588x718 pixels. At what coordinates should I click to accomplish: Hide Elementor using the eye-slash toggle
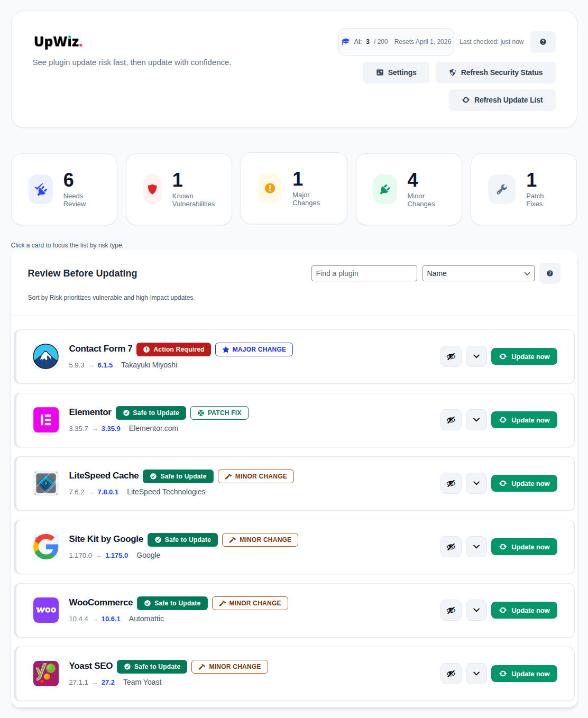[x=451, y=420]
